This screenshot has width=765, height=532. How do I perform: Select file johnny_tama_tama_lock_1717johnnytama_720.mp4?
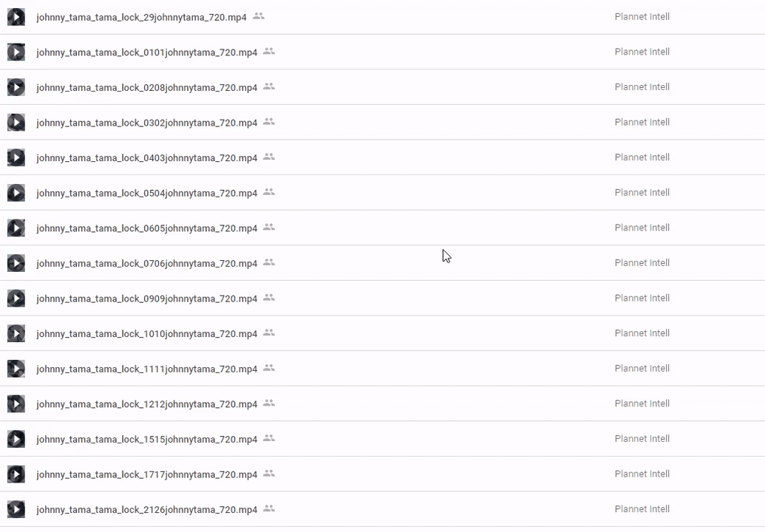click(x=146, y=474)
